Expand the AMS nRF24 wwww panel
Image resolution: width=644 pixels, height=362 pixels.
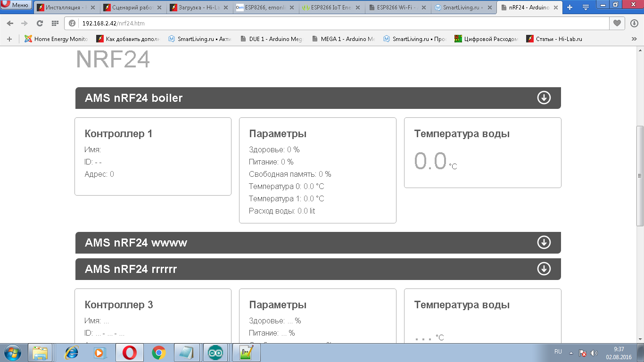[x=544, y=242]
